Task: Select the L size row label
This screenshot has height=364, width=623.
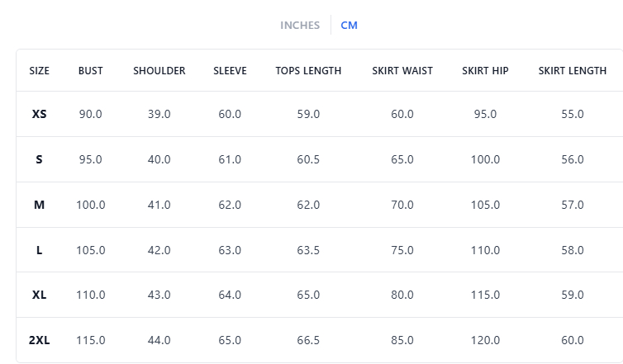Action: [x=40, y=250]
